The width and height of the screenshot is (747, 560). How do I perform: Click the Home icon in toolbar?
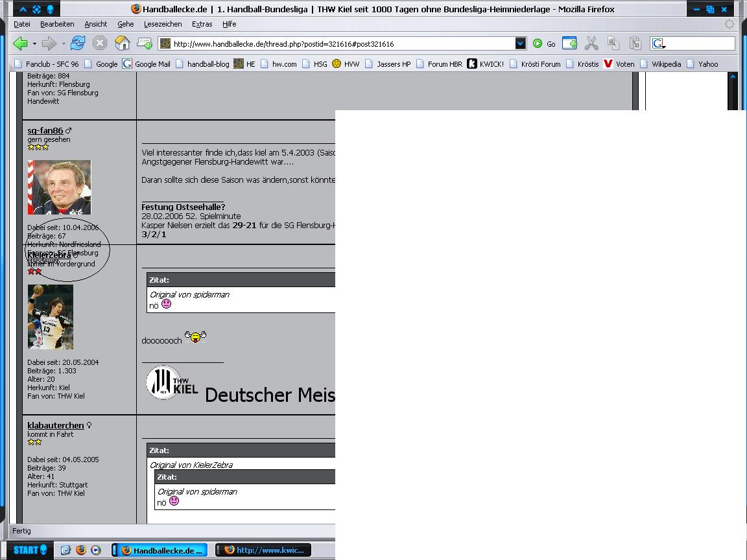pyautogui.click(x=122, y=43)
